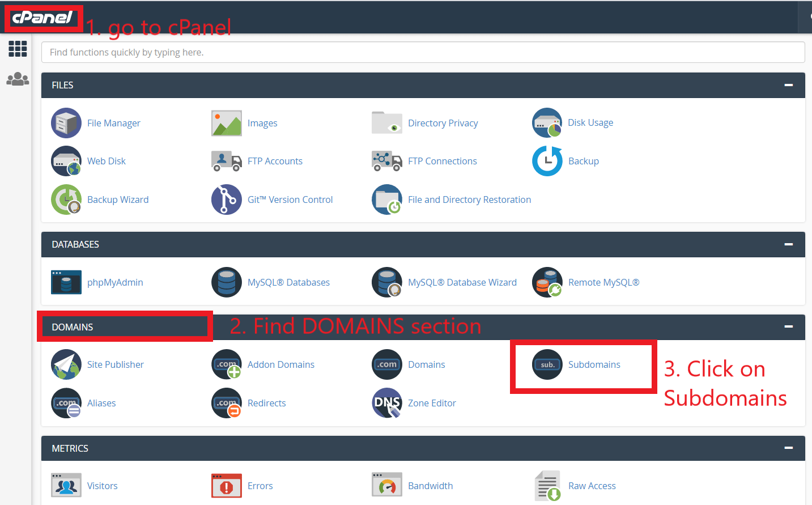Screen dimensions: 812x505
Task: Click the Web Disk icon
Action: coord(66,161)
